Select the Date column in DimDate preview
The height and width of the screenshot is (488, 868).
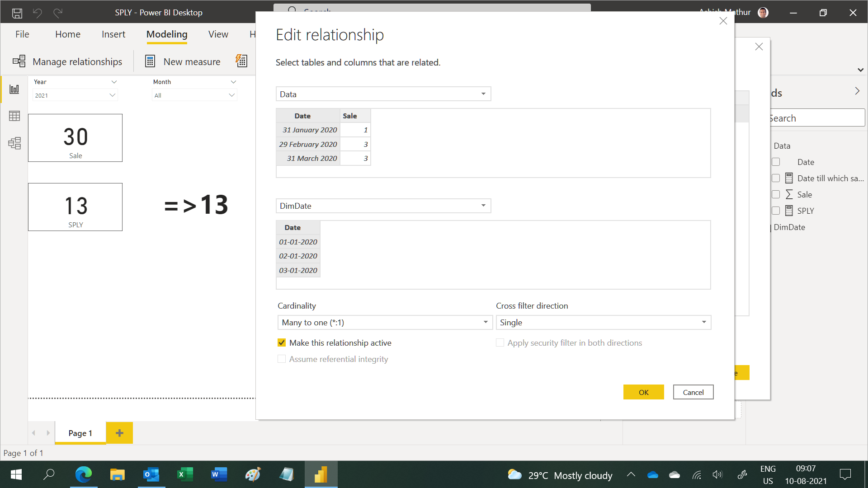tap(298, 228)
